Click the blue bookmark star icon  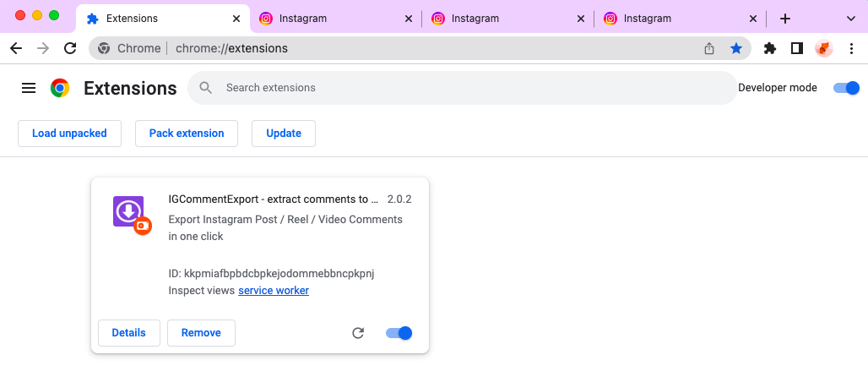pos(735,49)
